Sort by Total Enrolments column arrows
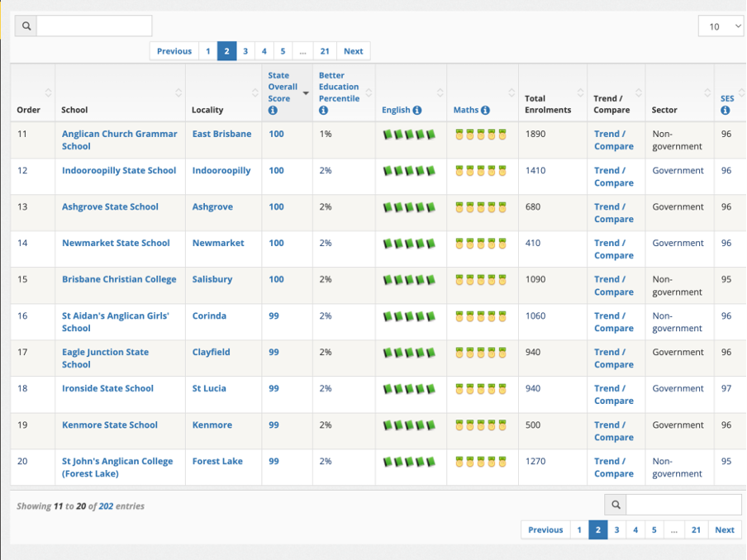 point(581,93)
